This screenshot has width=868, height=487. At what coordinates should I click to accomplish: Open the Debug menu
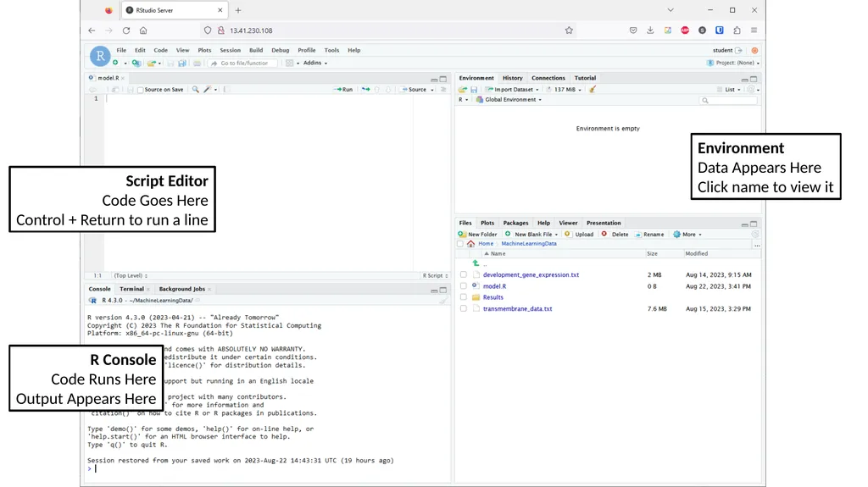tap(280, 50)
